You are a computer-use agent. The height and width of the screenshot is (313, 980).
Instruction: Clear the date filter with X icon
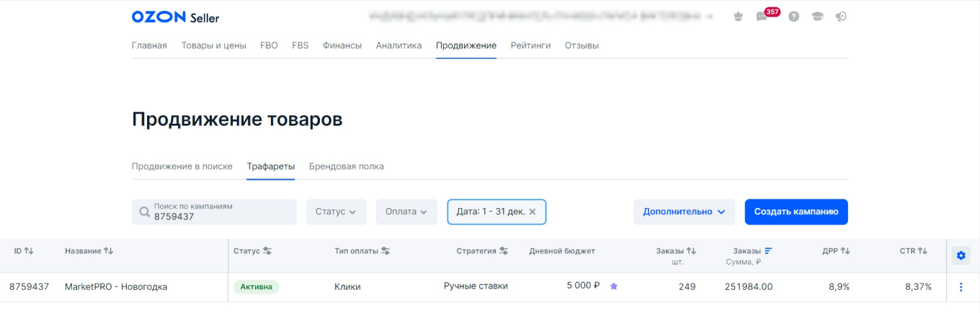(533, 212)
